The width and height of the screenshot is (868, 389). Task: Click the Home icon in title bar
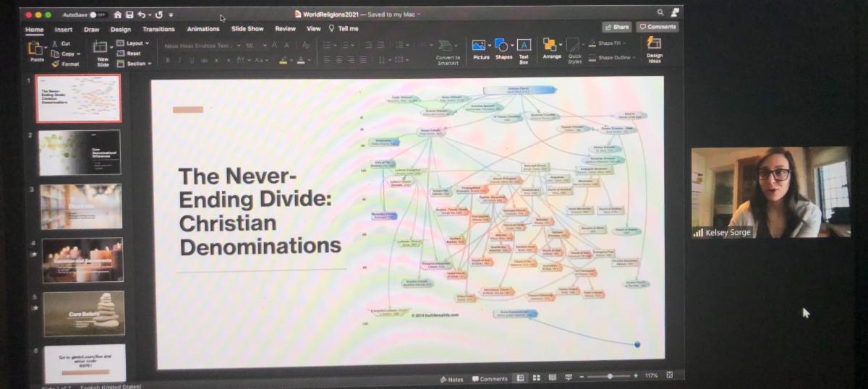(117, 14)
